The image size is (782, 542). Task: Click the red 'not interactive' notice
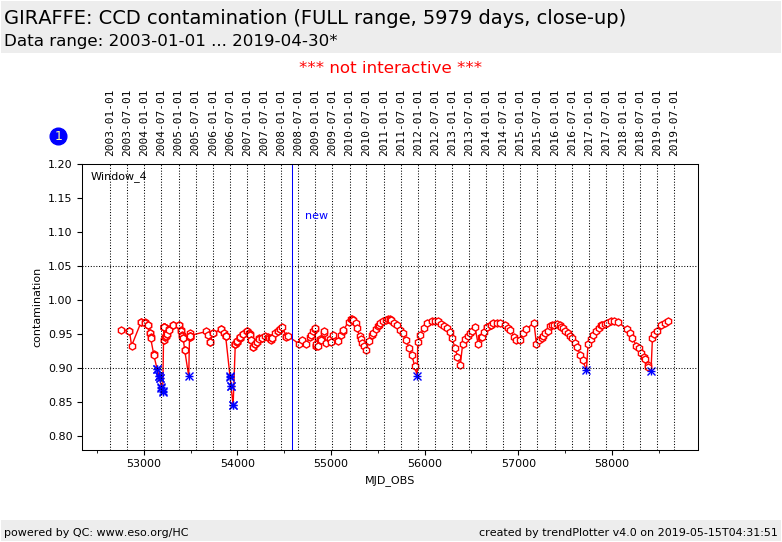click(390, 68)
